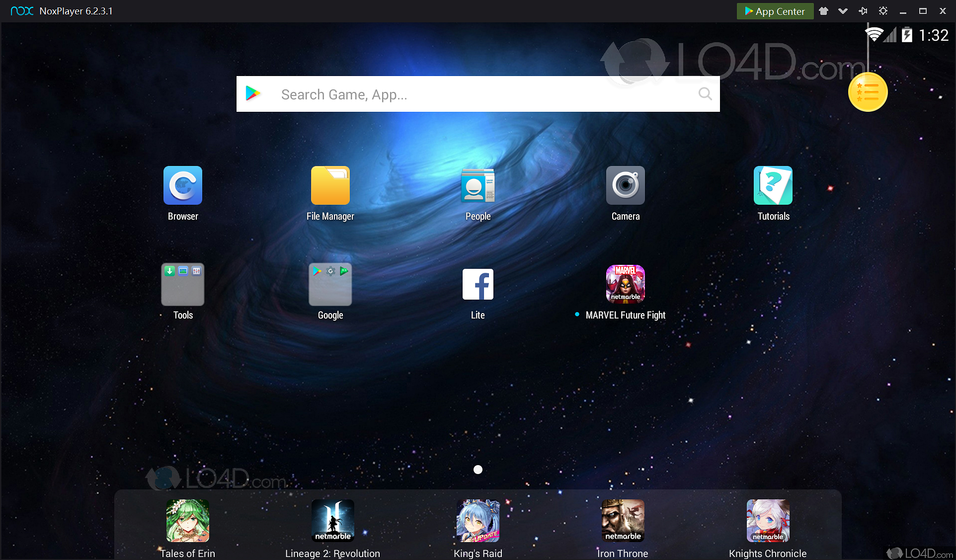956x560 pixels.
Task: Launch MARVEL Future Fight
Action: point(625,284)
